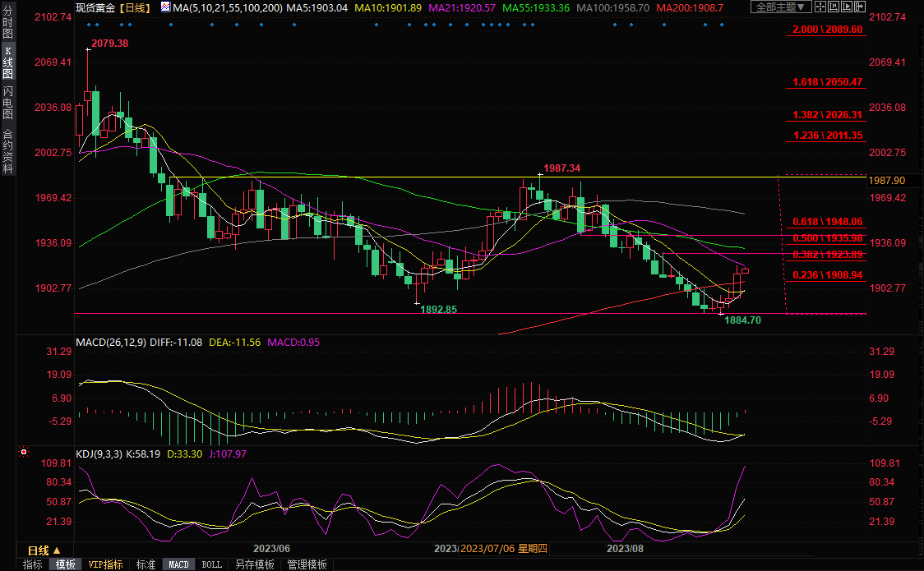Click the 1987.34 peak marker
The image size is (924, 571).
561,168
